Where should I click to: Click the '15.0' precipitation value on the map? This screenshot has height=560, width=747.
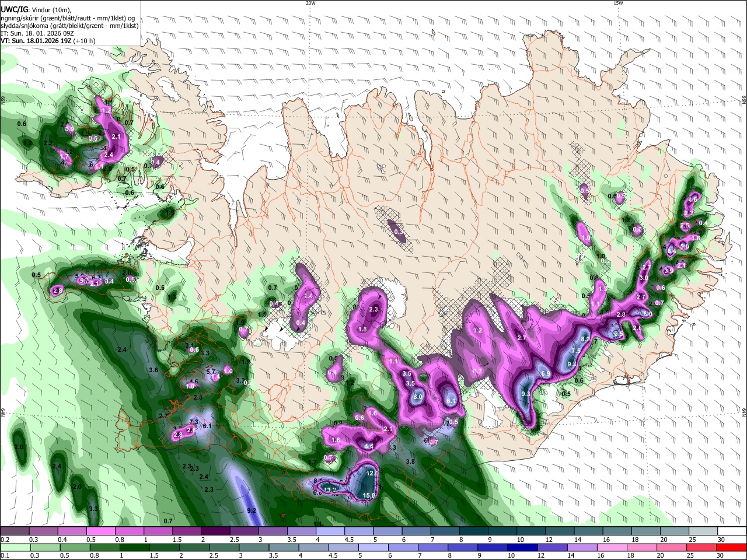[x=369, y=496]
